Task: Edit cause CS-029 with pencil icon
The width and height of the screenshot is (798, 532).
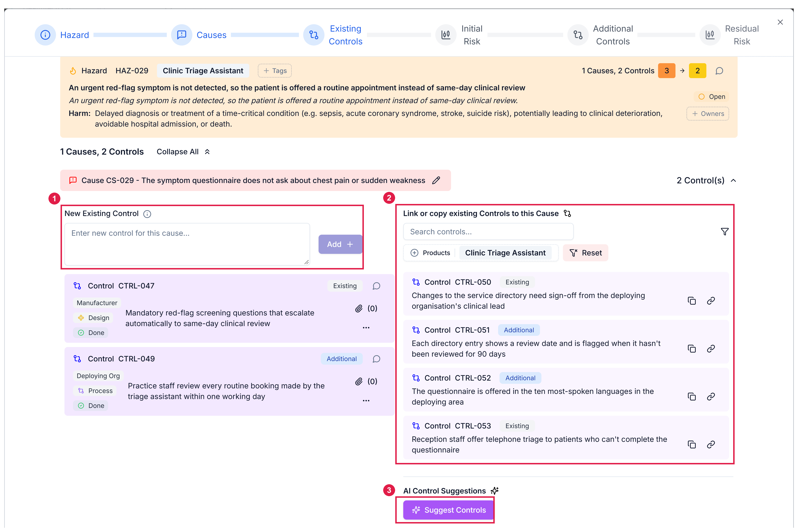Action: (436, 181)
